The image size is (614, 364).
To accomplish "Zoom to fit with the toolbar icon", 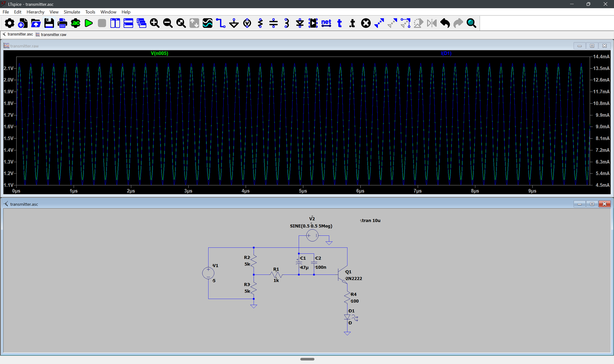I will pos(181,23).
